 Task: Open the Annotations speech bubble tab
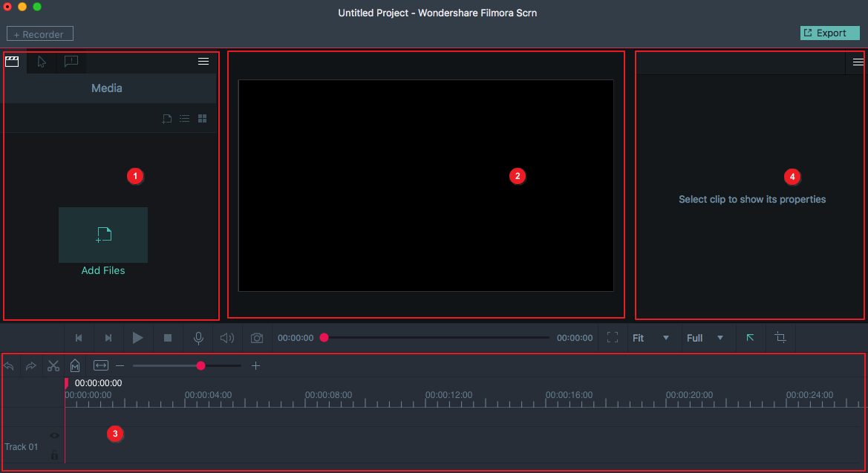(x=71, y=61)
